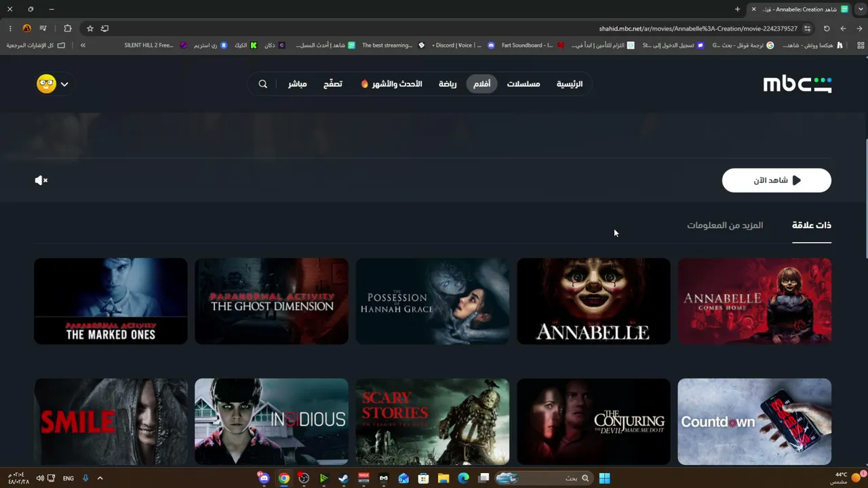
Task: Open the Chrome three-dot menu
Action: point(10,28)
